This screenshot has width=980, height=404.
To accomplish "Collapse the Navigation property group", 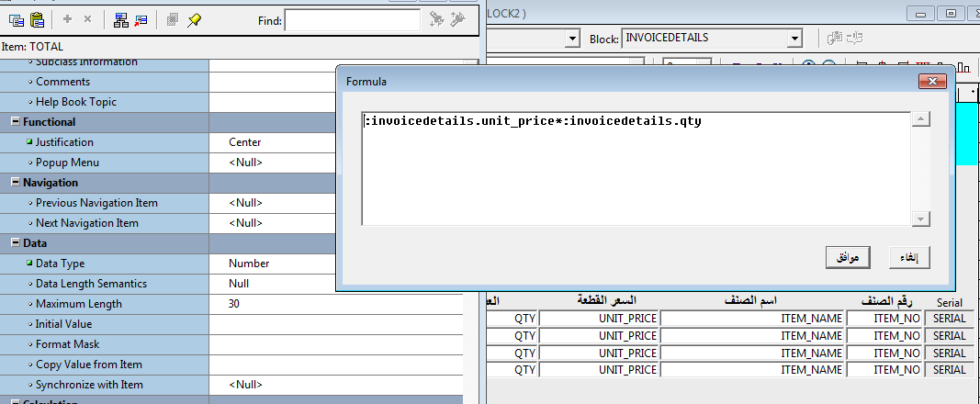I will click(16, 183).
